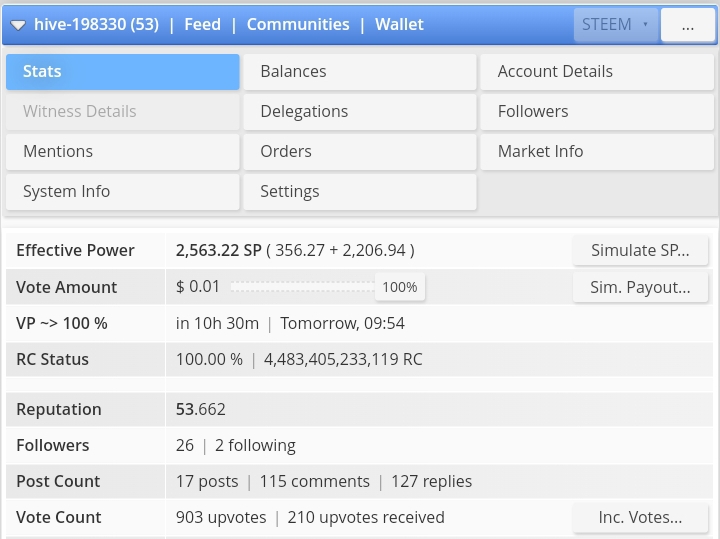The image size is (720, 539).
Task: Click the Sim. Payout button
Action: pyautogui.click(x=640, y=287)
